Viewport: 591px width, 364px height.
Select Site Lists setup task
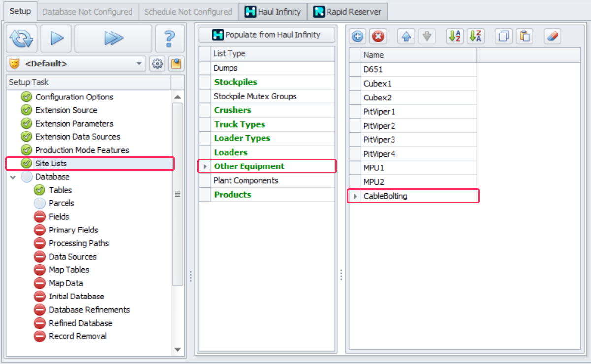[x=90, y=164]
